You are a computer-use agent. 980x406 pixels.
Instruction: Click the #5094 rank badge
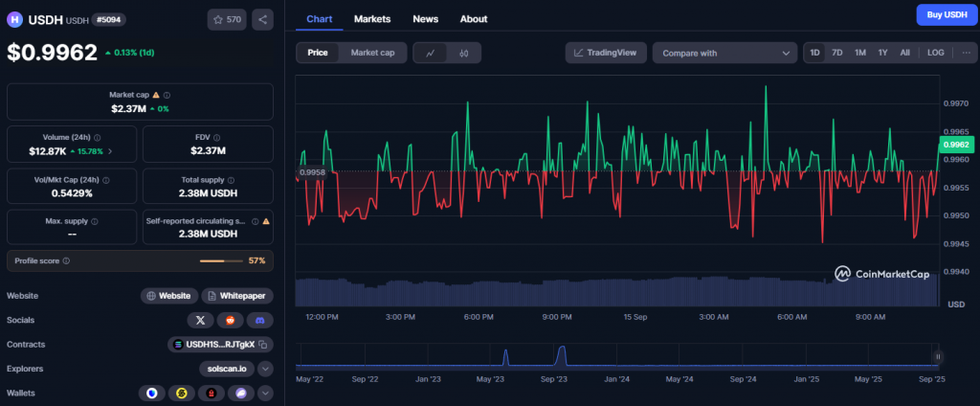[109, 19]
